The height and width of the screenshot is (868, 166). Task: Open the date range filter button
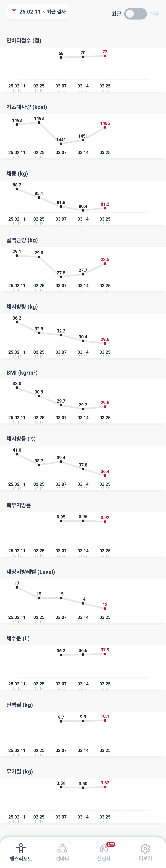[38, 12]
